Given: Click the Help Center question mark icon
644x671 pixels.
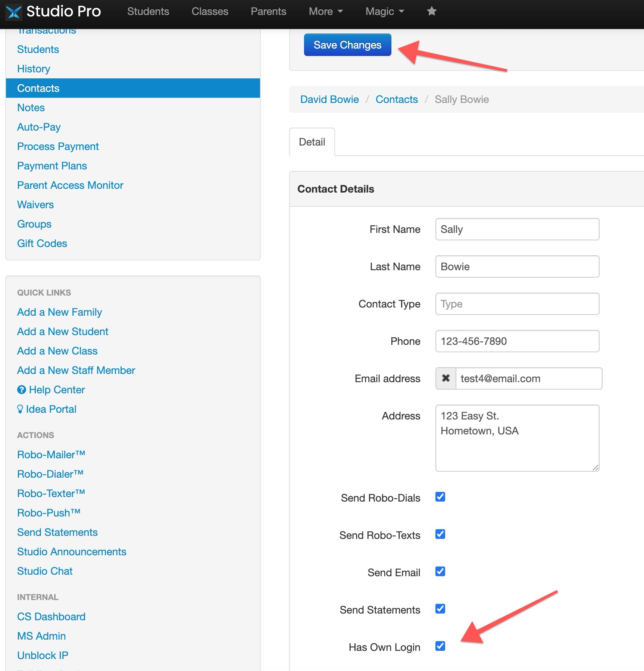Looking at the screenshot, I should tap(21, 390).
